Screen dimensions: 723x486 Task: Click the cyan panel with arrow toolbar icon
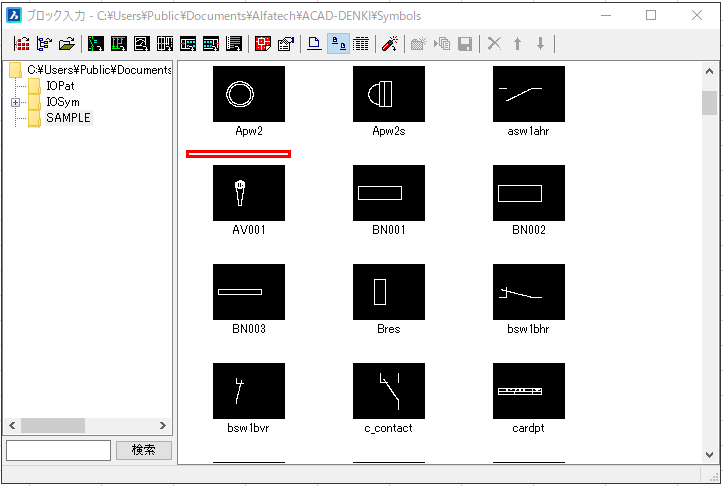click(211, 44)
